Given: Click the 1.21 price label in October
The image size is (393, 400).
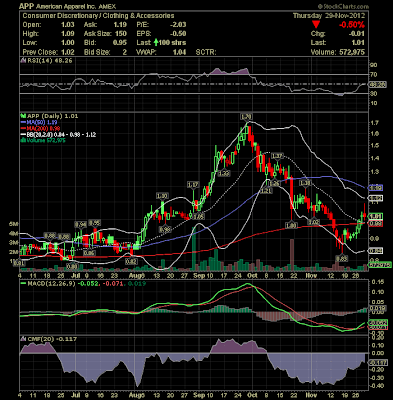Looking at the screenshot, I should 267,191.
